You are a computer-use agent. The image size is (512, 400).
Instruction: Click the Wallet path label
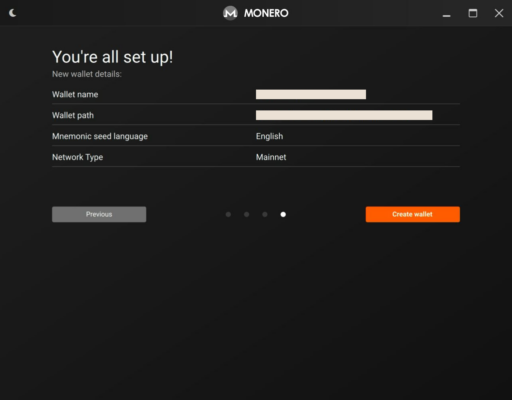coord(73,115)
